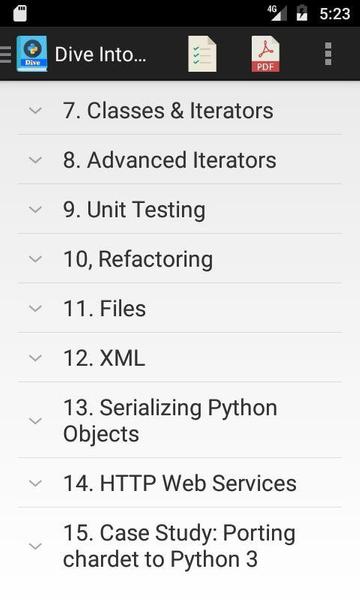
Task: Expand chevron next to 11. Files
Action: click(x=35, y=308)
